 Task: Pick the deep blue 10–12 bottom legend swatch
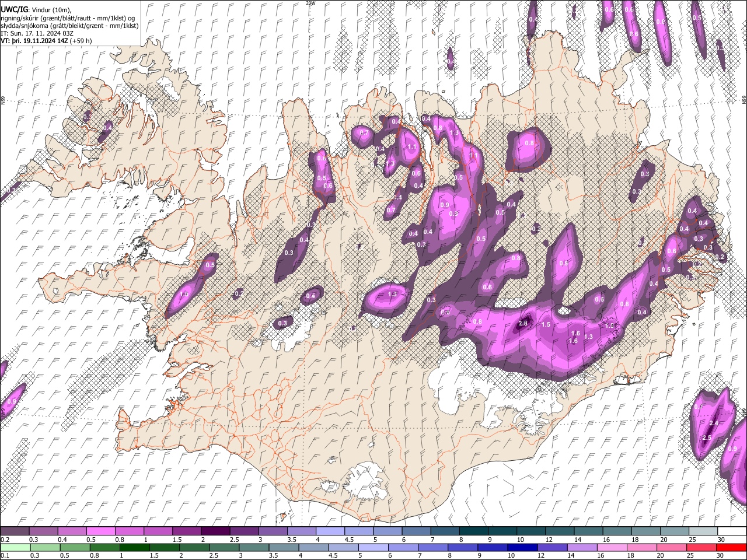coord(523,548)
